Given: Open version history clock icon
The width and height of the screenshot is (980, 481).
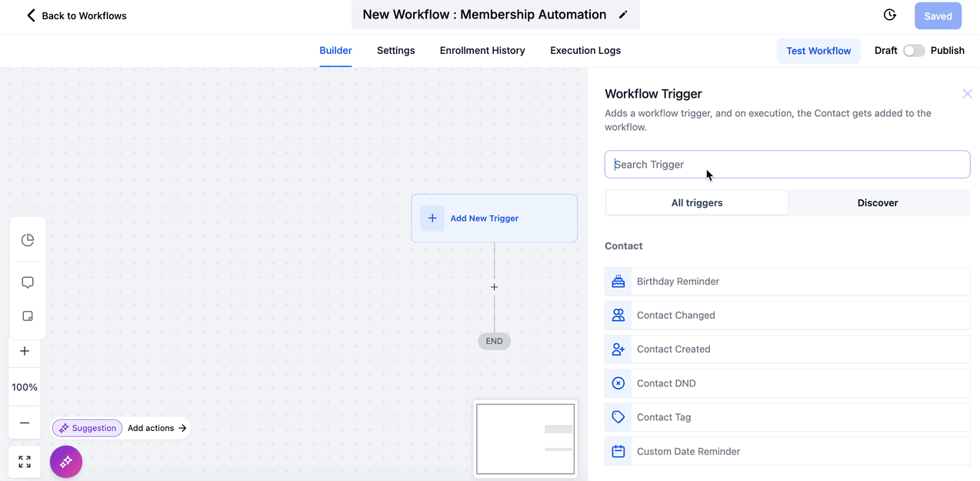Looking at the screenshot, I should [x=889, y=15].
